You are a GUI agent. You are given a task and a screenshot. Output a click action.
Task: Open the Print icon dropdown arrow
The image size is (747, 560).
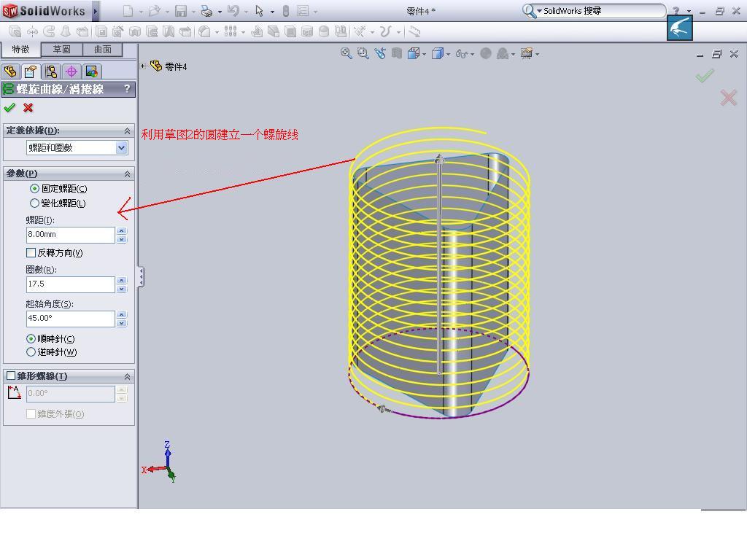pos(219,12)
